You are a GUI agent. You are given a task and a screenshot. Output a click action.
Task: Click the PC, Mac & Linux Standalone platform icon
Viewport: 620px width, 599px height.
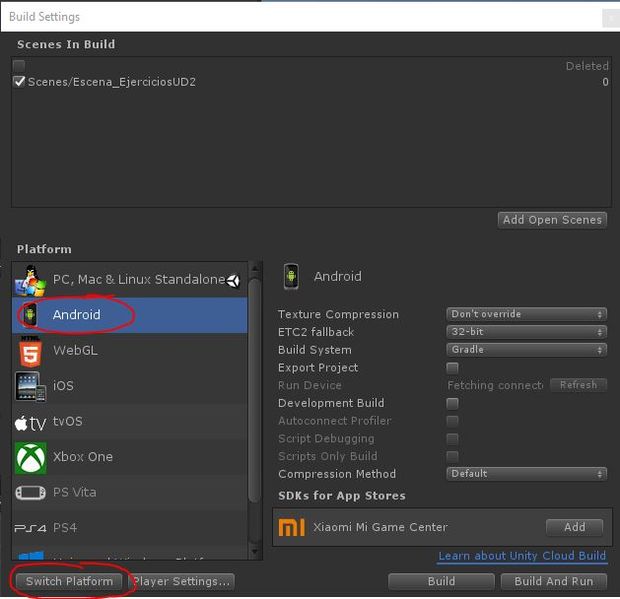[30, 280]
